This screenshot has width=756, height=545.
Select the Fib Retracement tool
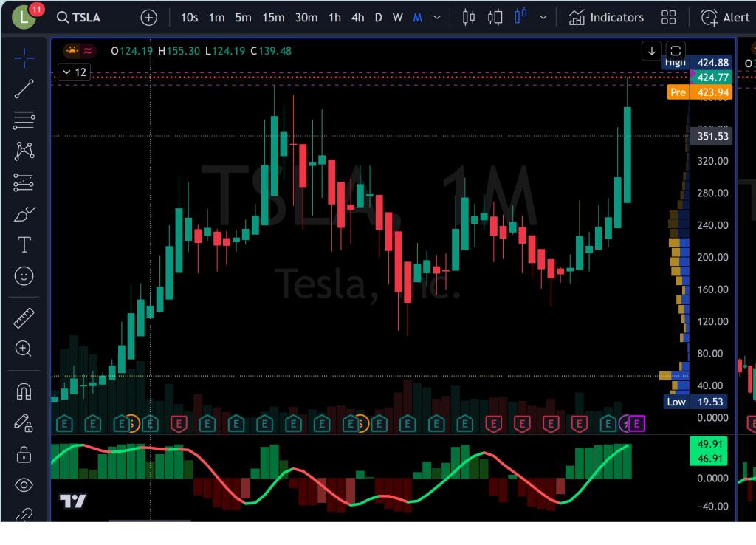pos(24,120)
